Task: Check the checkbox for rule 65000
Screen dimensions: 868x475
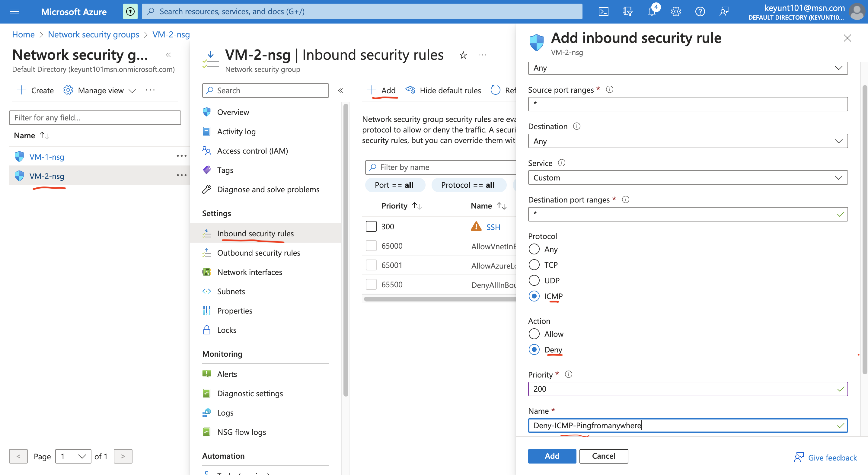Action: (371, 246)
